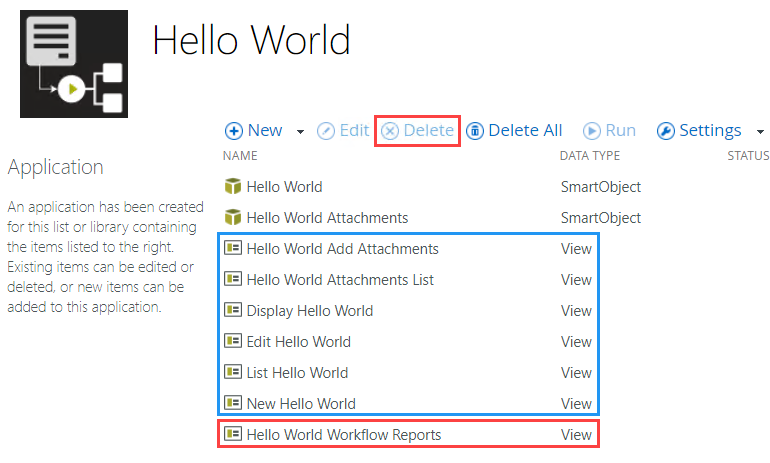This screenshot has height=463, width=770.
Task: Click the Edit pencil icon
Action: [x=326, y=131]
